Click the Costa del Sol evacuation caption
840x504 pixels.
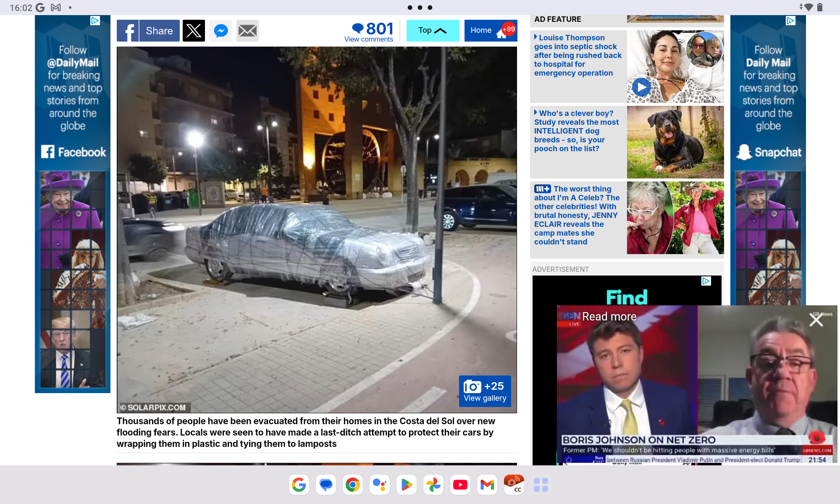306,432
